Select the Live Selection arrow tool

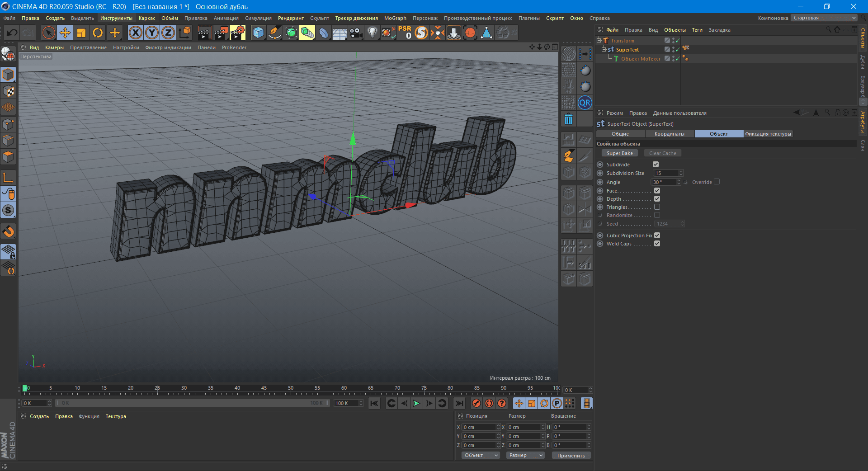[48, 33]
